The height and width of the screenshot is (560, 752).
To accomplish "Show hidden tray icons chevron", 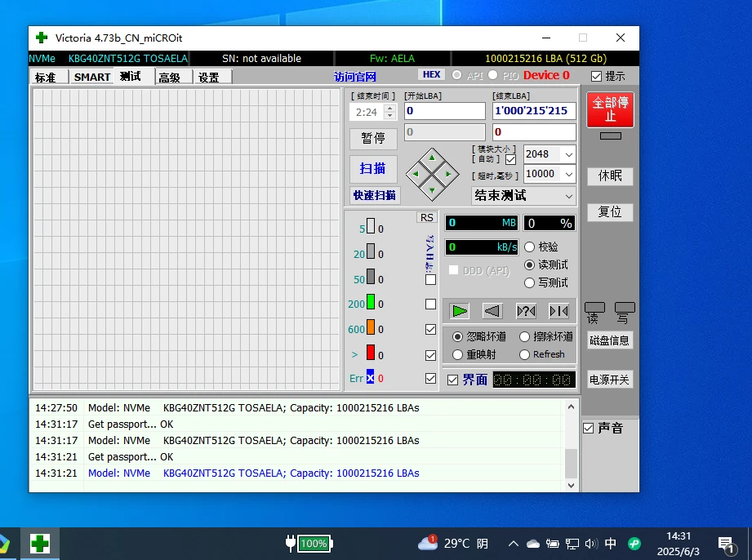I will (513, 543).
